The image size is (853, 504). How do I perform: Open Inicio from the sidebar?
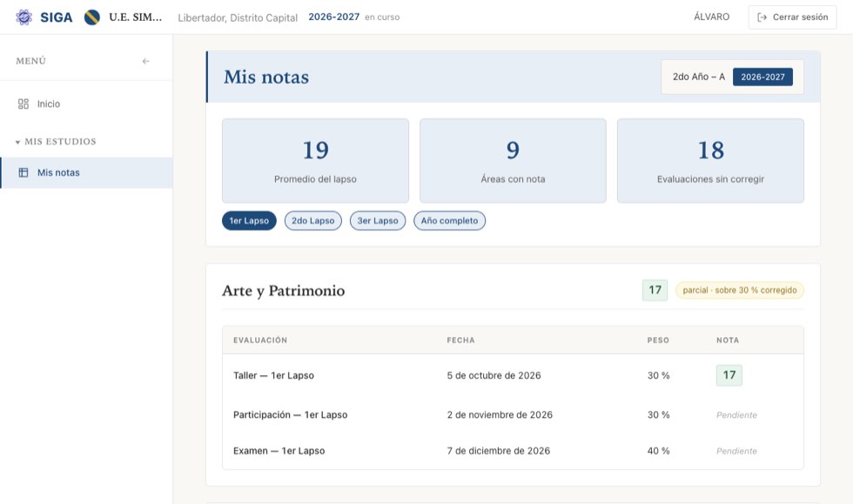(86, 104)
